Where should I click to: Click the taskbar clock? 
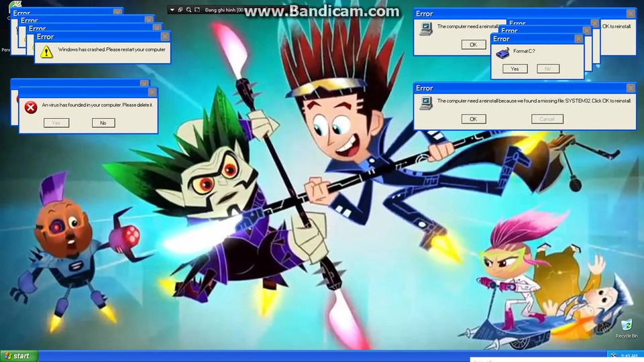pyautogui.click(x=629, y=355)
